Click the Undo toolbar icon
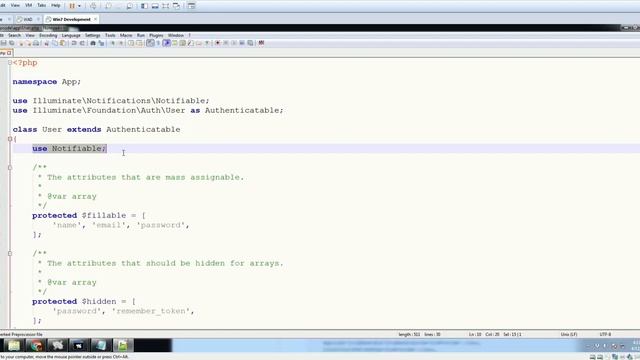The height and width of the screenshot is (360, 640). click(x=74, y=43)
